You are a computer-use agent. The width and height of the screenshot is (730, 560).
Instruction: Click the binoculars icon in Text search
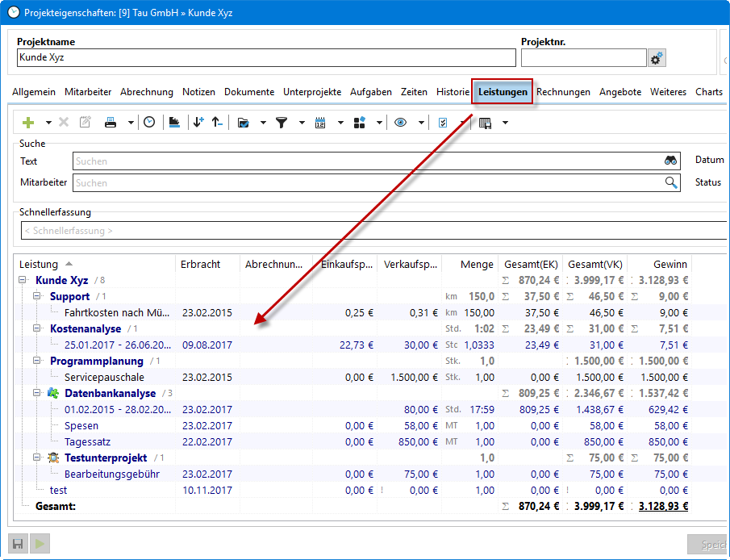click(670, 161)
